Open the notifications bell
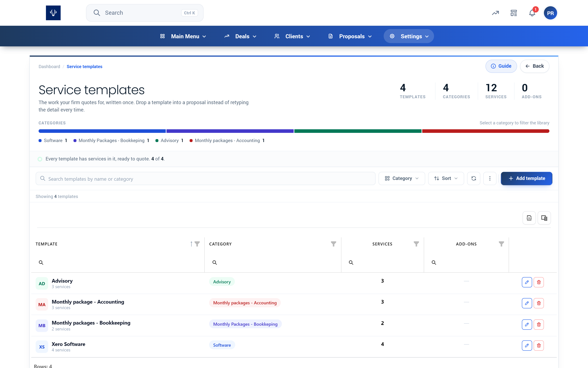 [x=532, y=13]
